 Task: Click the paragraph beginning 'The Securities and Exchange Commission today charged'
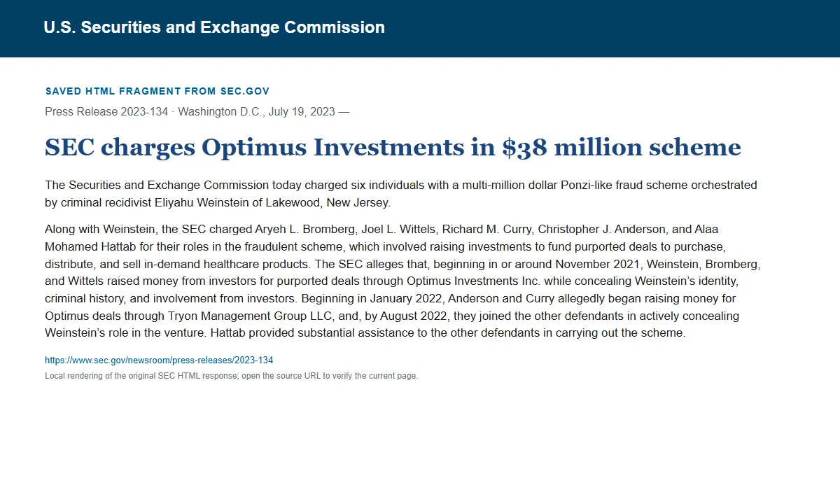[401, 194]
